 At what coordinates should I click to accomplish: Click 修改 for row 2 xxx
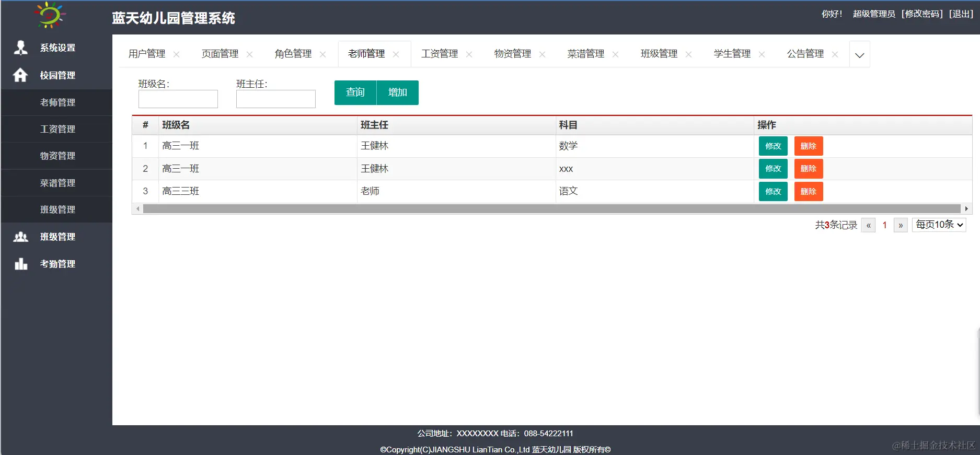(773, 169)
